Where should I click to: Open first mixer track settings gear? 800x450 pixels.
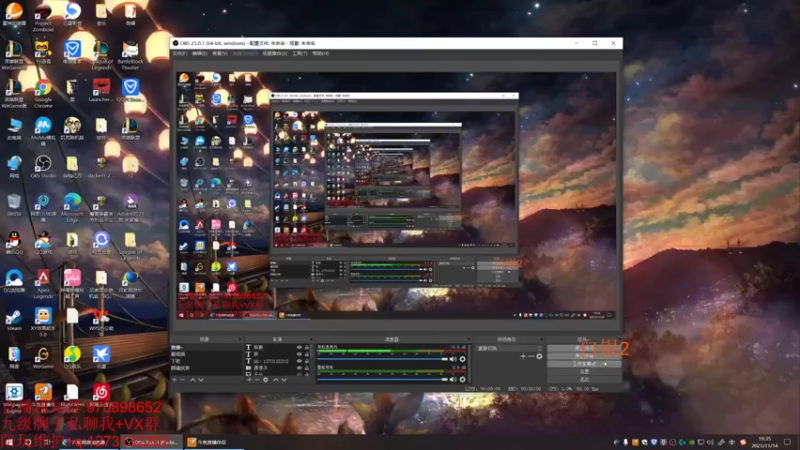[x=462, y=359]
